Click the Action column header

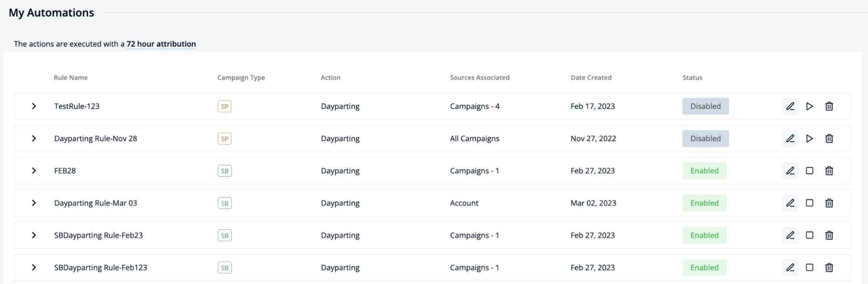coord(330,78)
